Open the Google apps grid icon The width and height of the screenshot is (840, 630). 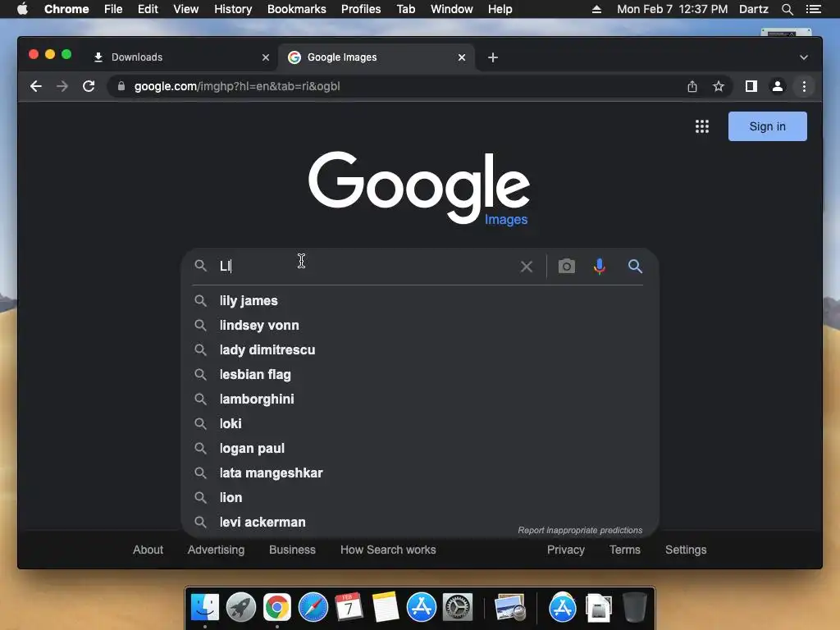pos(702,126)
